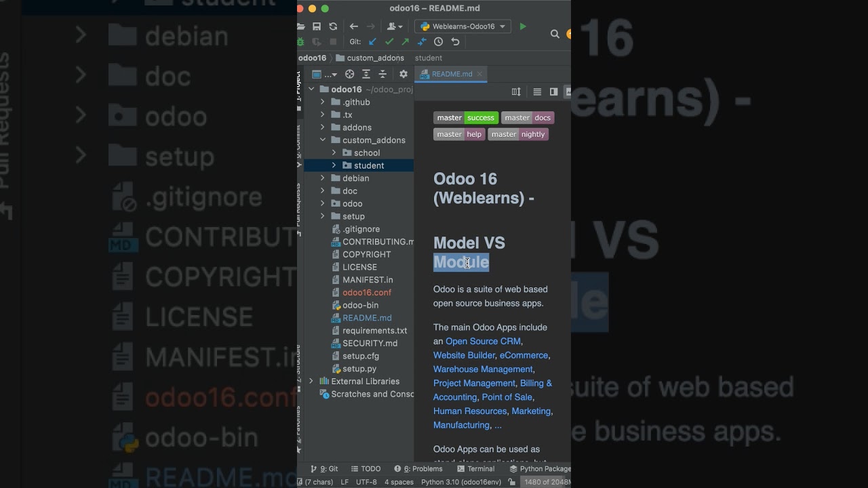Select setup.py file
Image resolution: width=868 pixels, height=488 pixels.
[359, 369]
